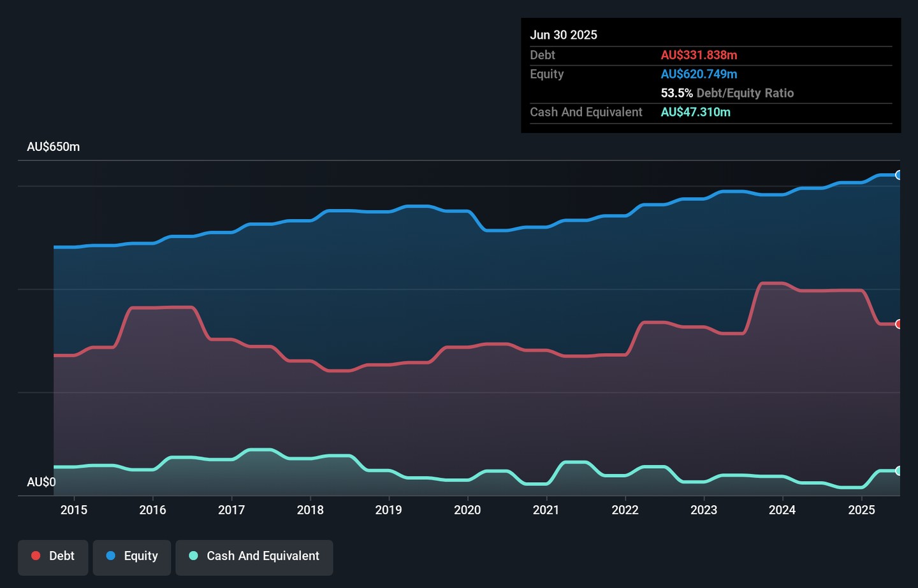Click the Jun 30 2025 tooltip date

[x=564, y=35]
